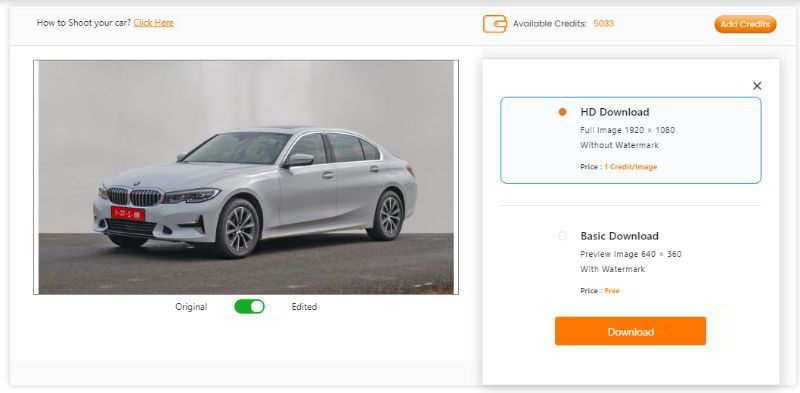
Task: Click the wallet icon beside Available Credits
Action: pos(495,23)
